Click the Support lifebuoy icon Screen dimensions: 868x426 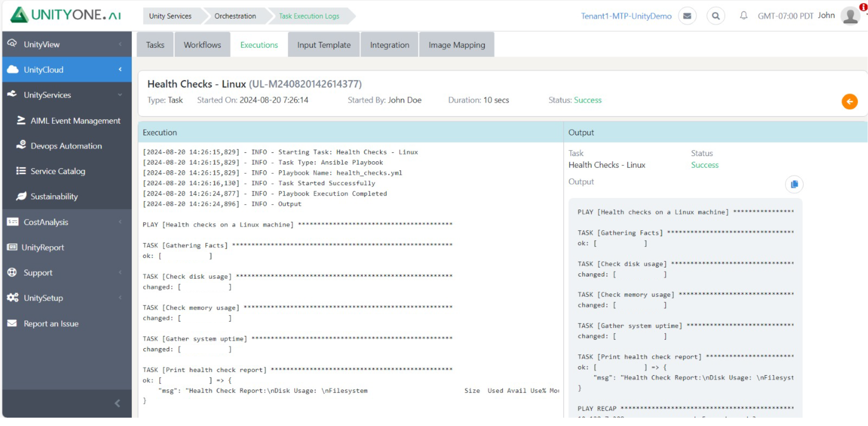tap(12, 273)
